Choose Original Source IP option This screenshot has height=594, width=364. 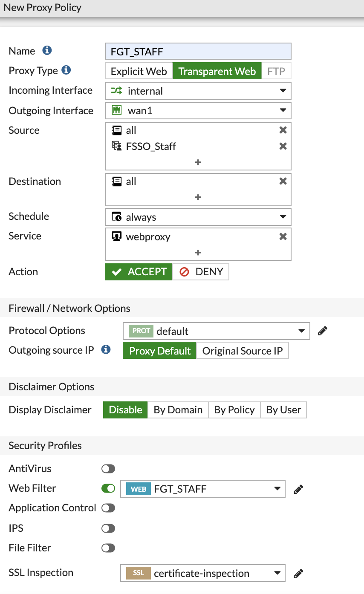click(x=243, y=351)
